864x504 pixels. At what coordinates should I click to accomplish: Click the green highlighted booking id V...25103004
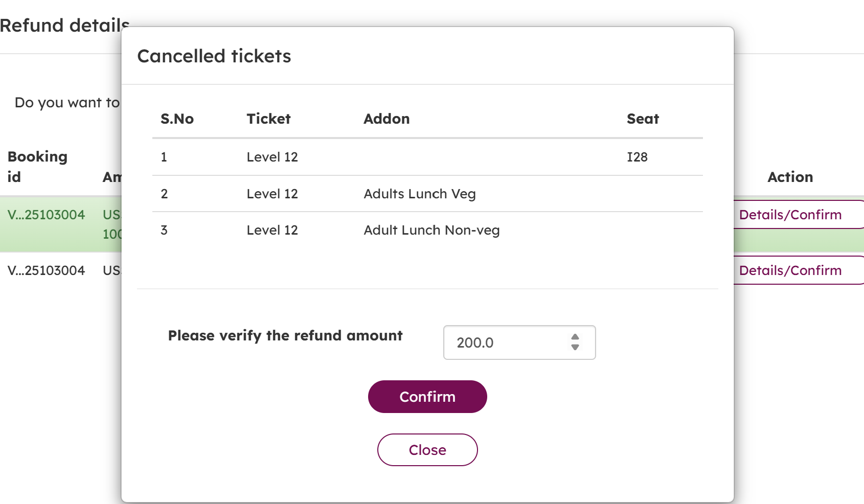pyautogui.click(x=46, y=215)
